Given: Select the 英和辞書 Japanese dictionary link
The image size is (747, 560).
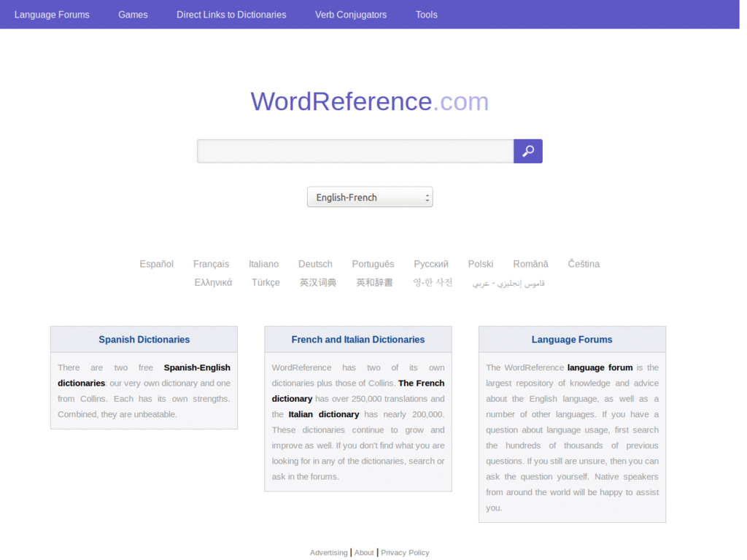Looking at the screenshot, I should 374,282.
